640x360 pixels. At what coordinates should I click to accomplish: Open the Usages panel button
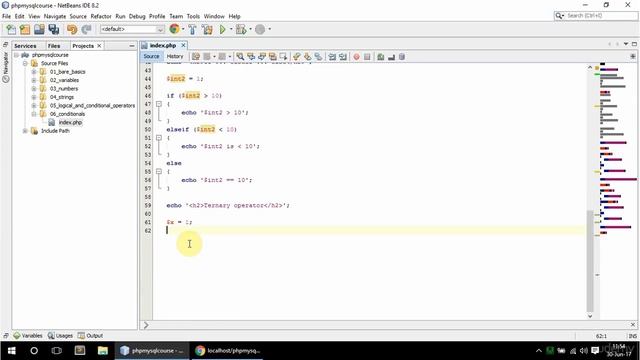(60, 336)
